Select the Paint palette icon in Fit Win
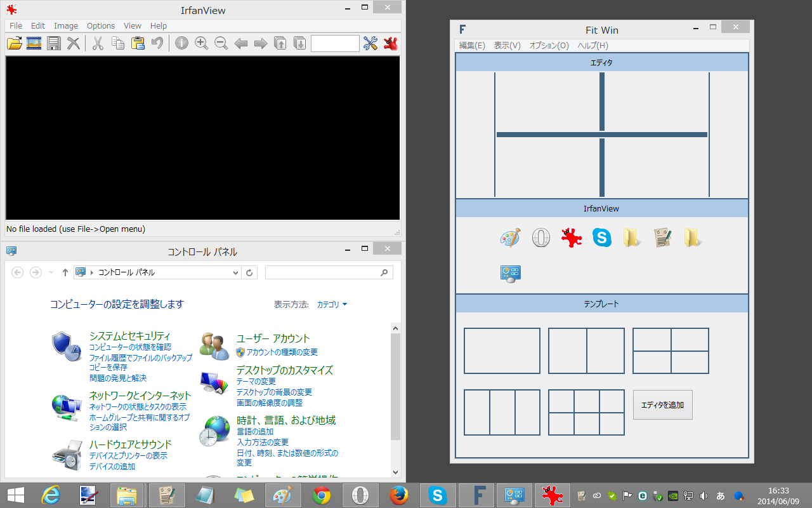812x508 pixels. [510, 238]
